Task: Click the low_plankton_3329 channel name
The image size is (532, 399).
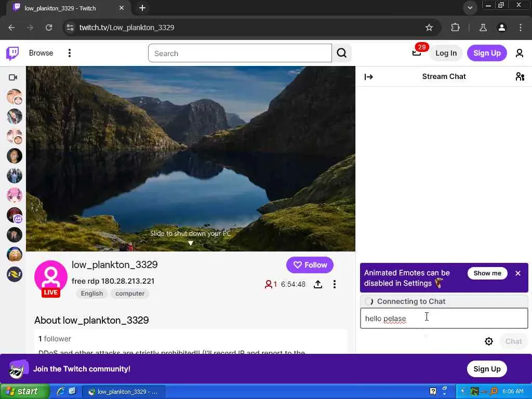Action: 115,264
